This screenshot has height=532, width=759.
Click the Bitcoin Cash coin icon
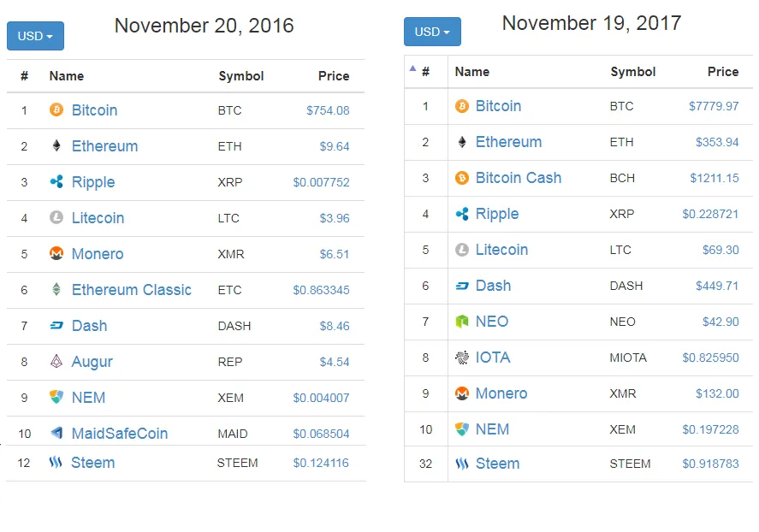(462, 178)
